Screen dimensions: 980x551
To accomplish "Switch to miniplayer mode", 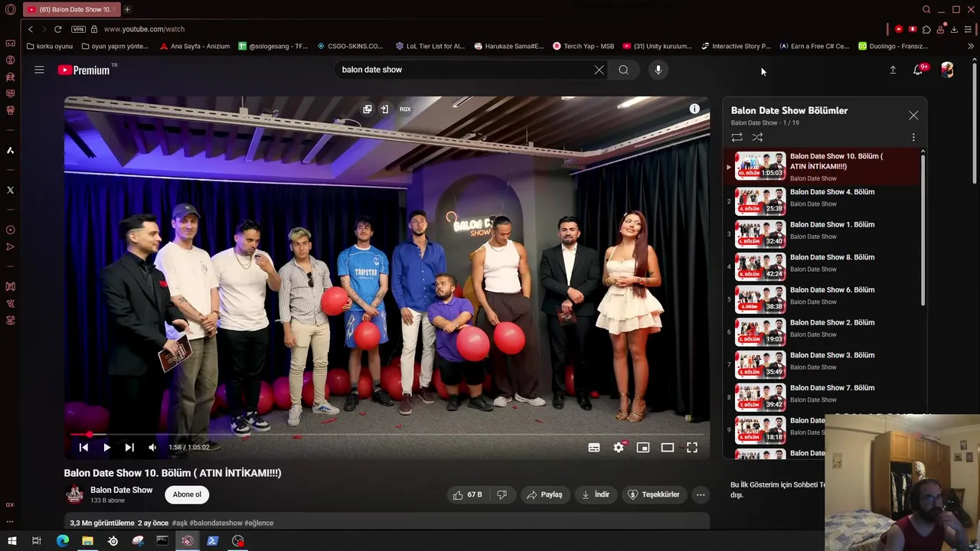I will coord(643,448).
